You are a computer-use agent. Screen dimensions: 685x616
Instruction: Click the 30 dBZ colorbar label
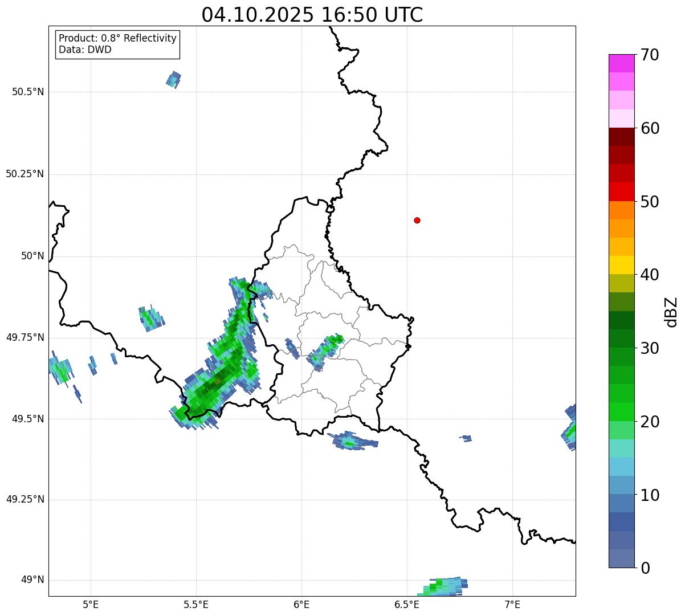[x=650, y=348]
